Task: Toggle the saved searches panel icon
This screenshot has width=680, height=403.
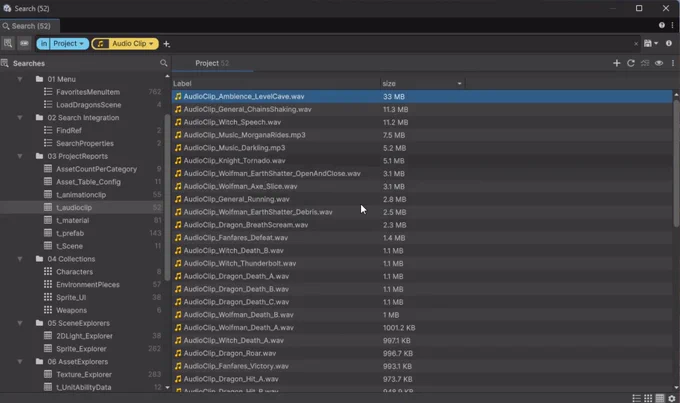Action: click(8, 43)
